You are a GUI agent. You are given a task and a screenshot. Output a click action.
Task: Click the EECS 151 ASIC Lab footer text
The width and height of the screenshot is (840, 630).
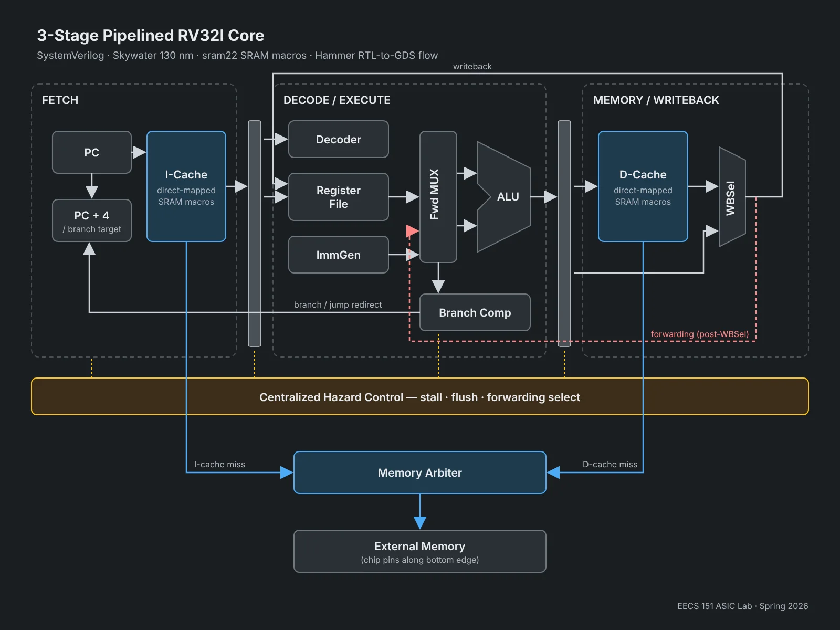tap(743, 606)
